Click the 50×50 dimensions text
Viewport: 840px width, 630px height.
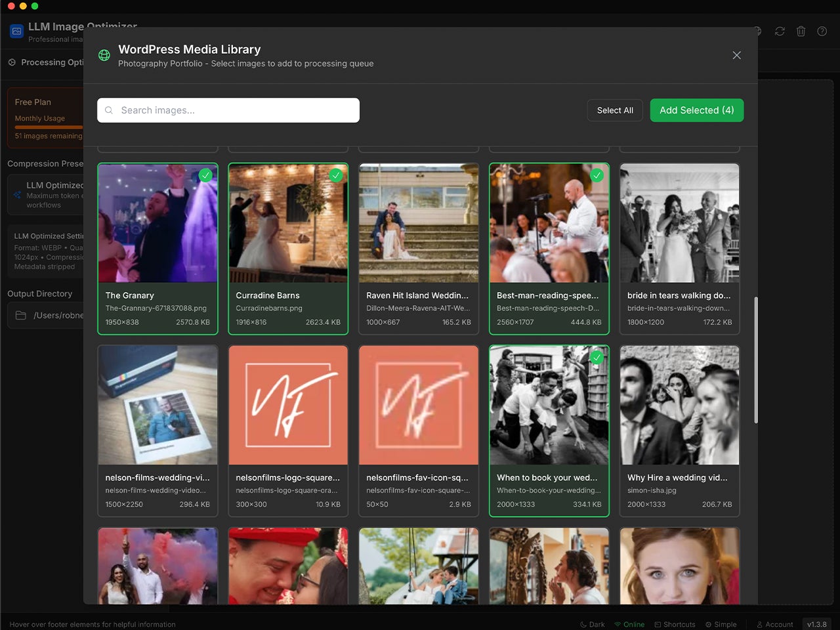click(x=377, y=505)
